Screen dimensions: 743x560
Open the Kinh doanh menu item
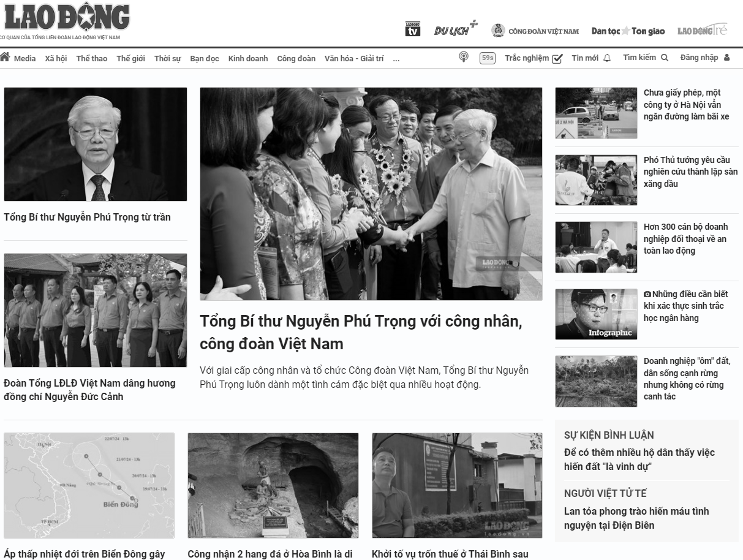248,59
